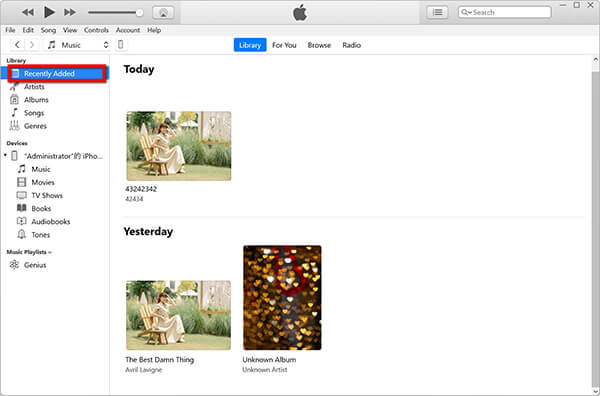
Task: Open the Music media picker dropdown
Action: tap(77, 45)
